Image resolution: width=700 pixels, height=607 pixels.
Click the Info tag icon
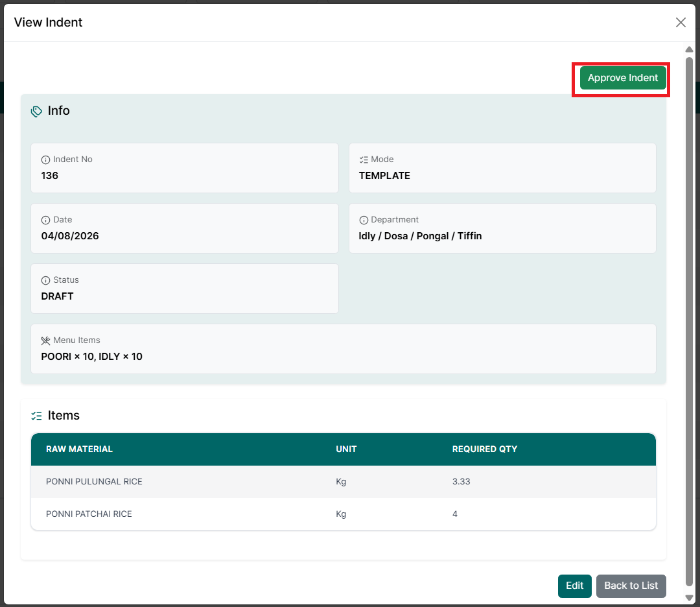[36, 111]
